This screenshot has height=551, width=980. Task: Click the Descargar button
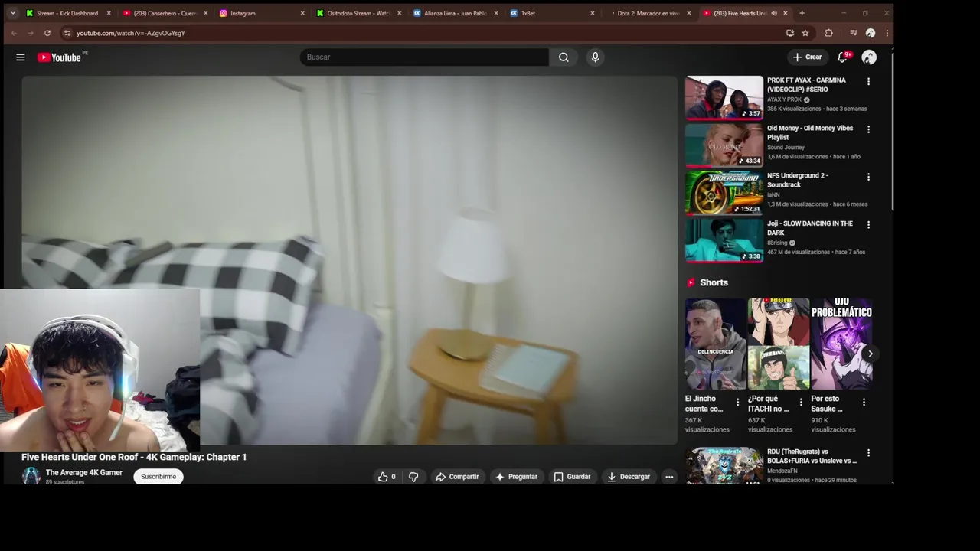[x=629, y=477]
